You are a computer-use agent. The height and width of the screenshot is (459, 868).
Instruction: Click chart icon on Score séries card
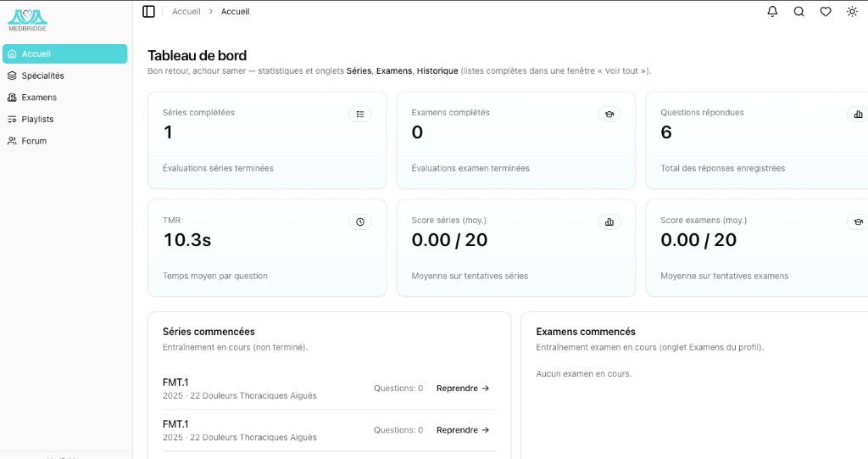tap(609, 221)
